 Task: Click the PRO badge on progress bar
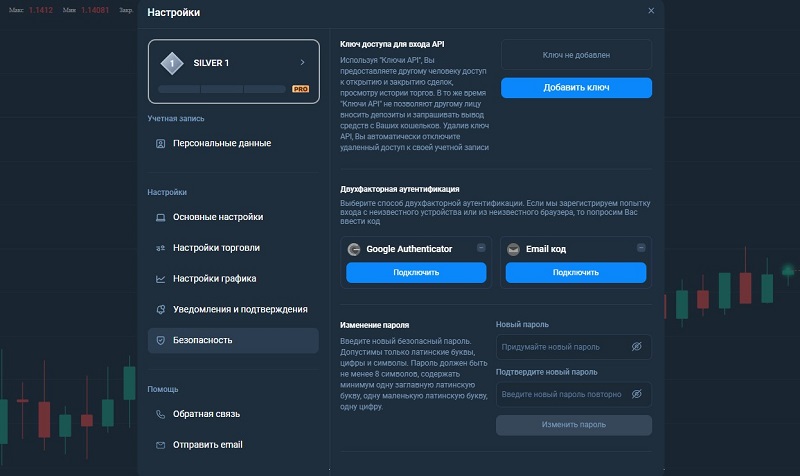pos(301,89)
